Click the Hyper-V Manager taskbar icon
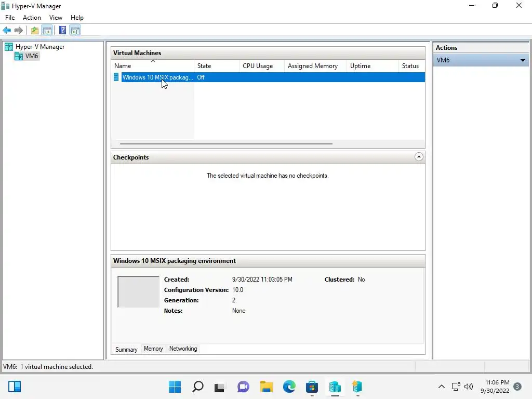The width and height of the screenshot is (532, 399). (335, 387)
